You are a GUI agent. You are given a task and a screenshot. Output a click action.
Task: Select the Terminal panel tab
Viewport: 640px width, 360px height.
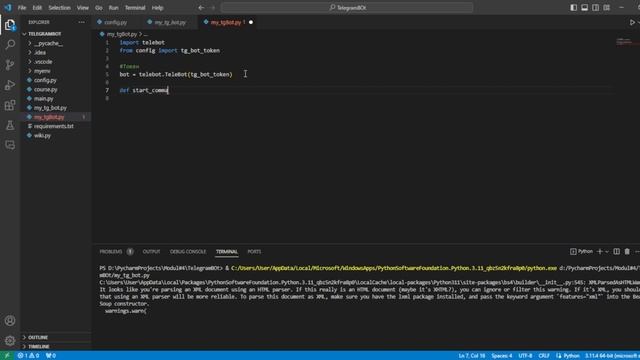tap(227, 251)
